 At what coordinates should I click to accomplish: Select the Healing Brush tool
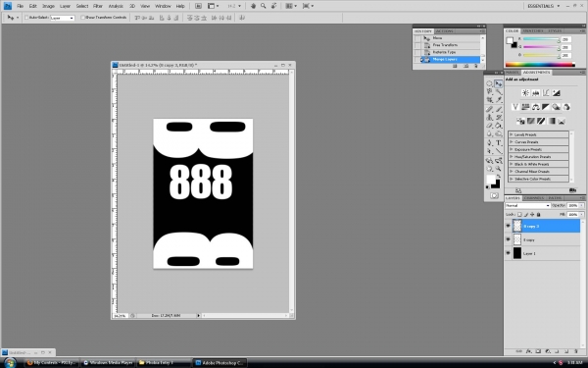[x=489, y=109]
